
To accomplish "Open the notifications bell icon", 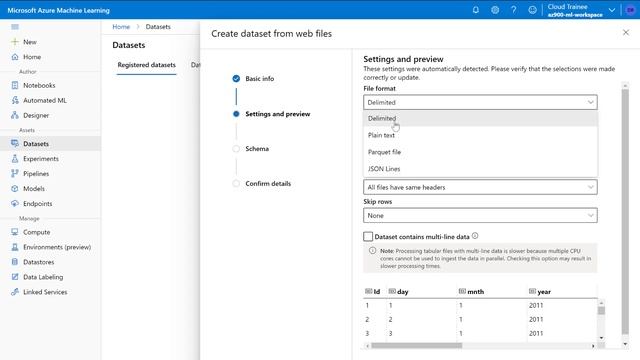I will pyautogui.click(x=476, y=10).
